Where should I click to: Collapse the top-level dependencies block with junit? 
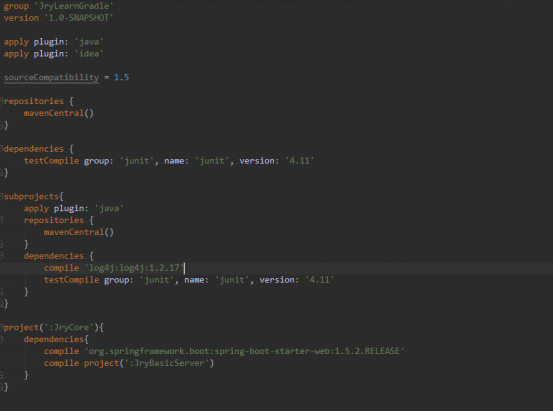click(1, 149)
